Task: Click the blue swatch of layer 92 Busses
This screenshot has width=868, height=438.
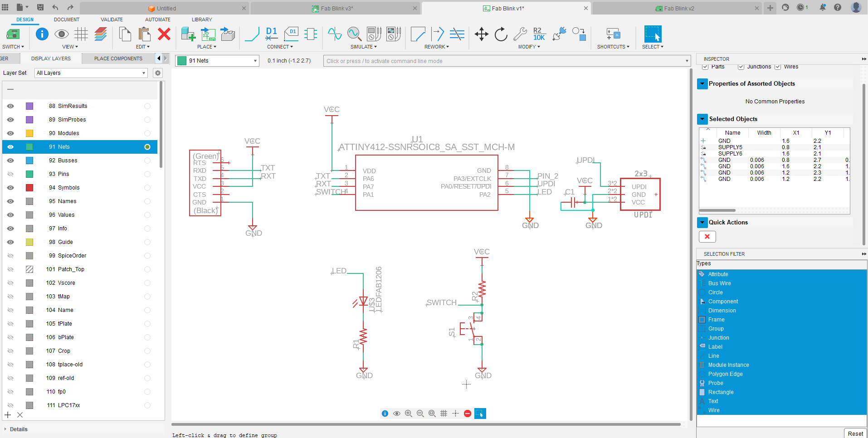Action: (x=29, y=161)
